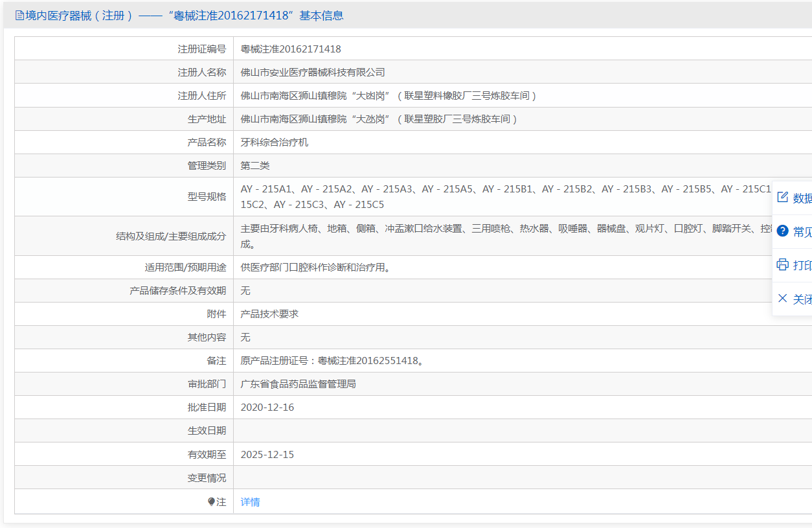
Task: Click the 打印 print button text
Action: 802,266
